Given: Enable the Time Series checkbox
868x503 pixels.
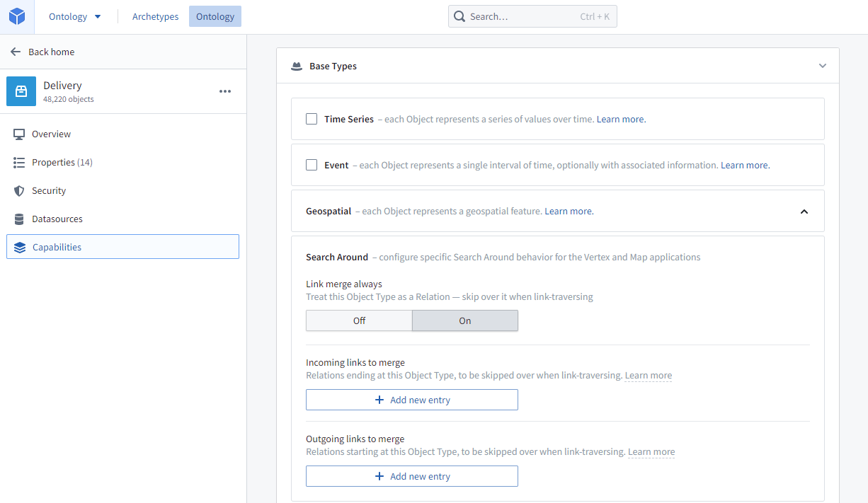Looking at the screenshot, I should click(x=312, y=119).
